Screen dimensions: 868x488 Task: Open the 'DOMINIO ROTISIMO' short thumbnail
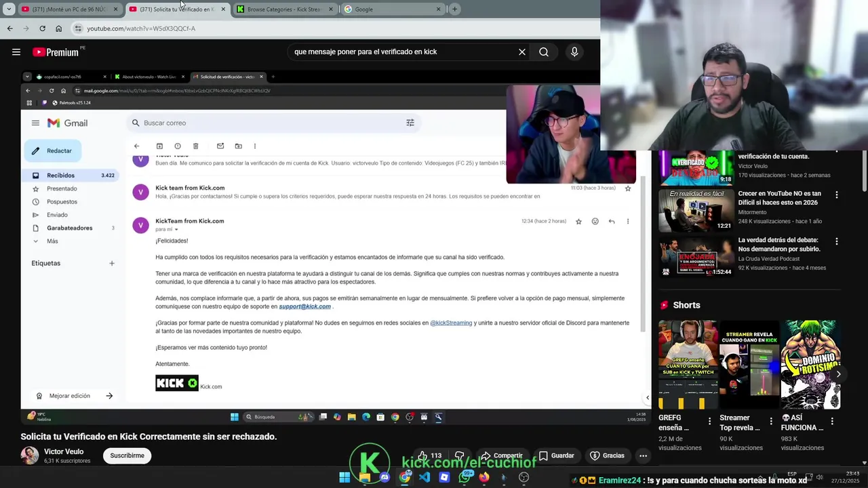(x=810, y=365)
